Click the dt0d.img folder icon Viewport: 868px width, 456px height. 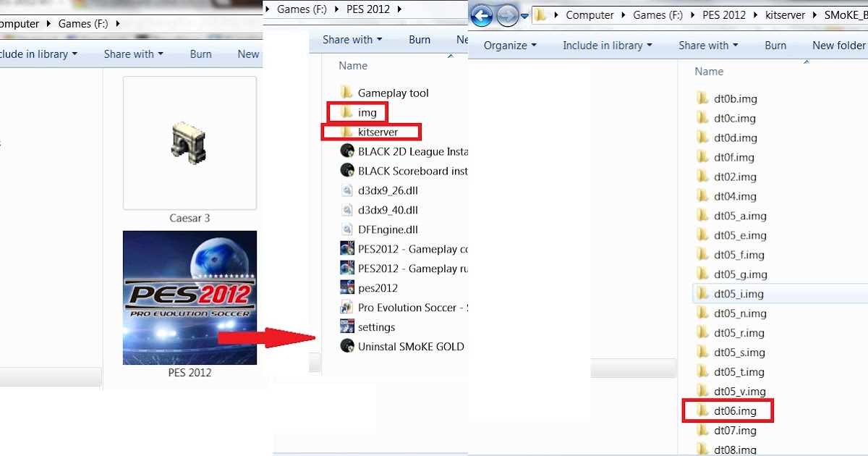(x=702, y=138)
